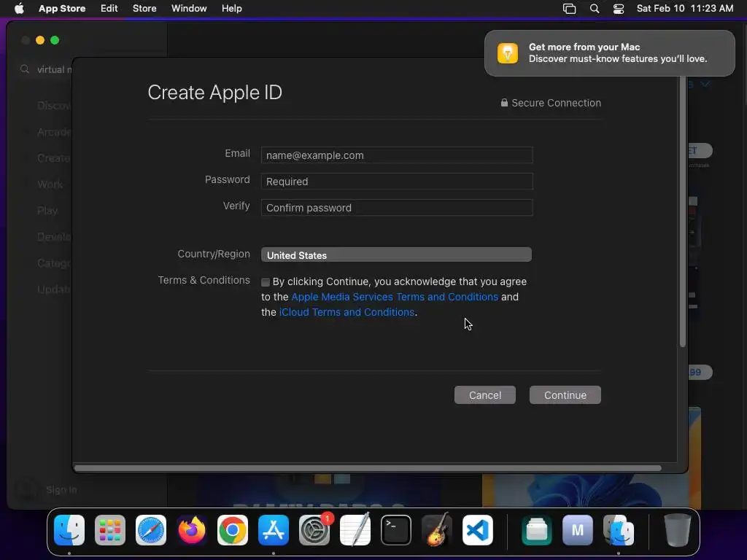Click the date and time in menu bar

click(x=684, y=9)
